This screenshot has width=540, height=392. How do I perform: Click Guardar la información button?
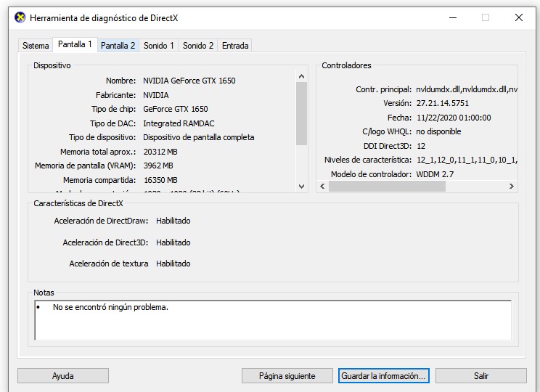pos(384,376)
